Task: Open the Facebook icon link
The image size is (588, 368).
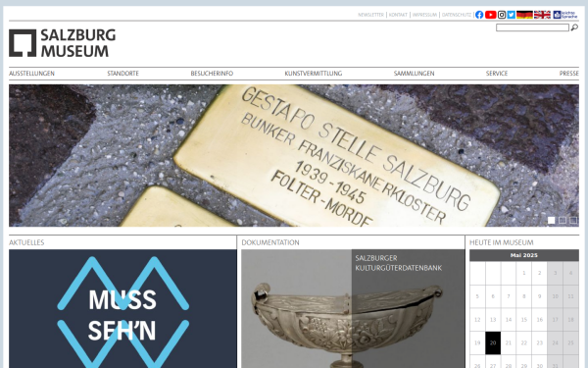Action: tap(479, 15)
